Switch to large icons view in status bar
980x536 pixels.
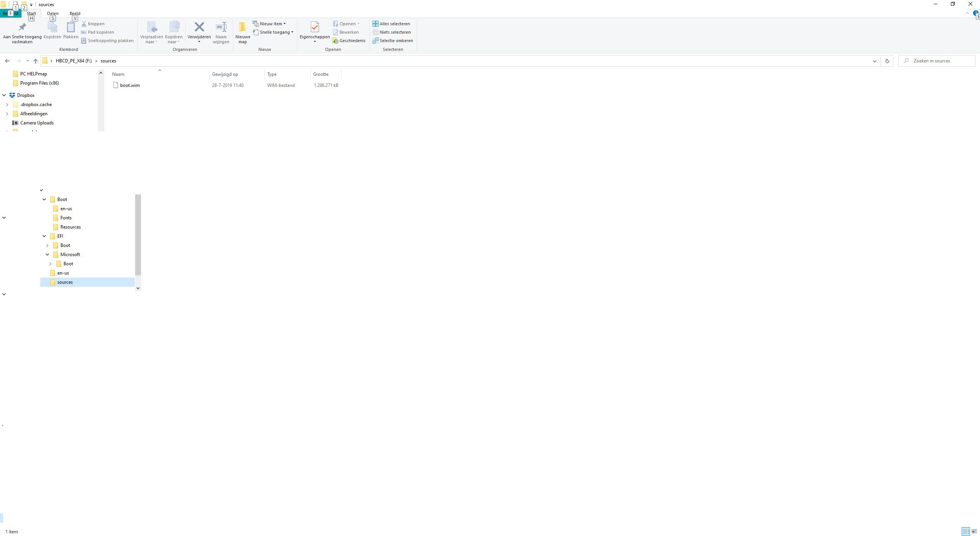click(974, 531)
